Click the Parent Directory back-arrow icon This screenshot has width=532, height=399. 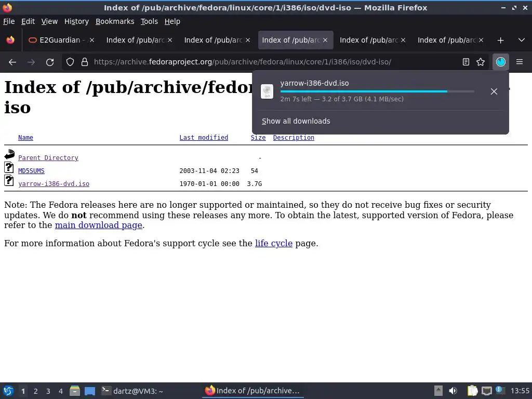point(9,154)
